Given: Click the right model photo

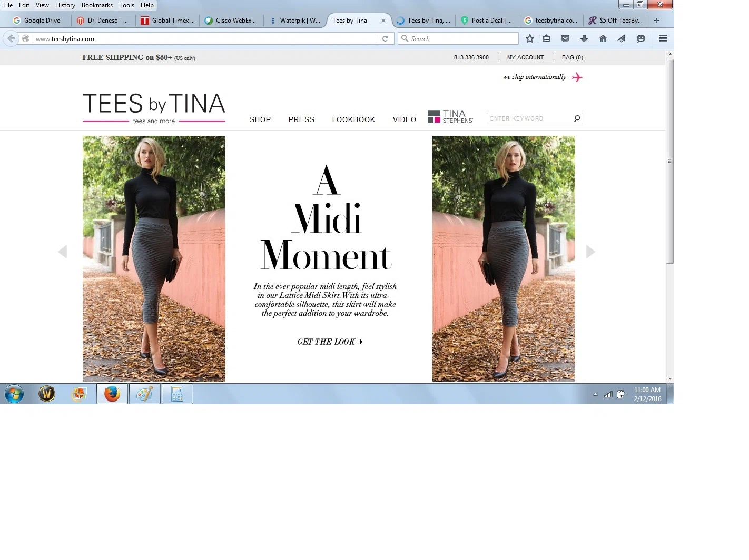Looking at the screenshot, I should [x=504, y=258].
